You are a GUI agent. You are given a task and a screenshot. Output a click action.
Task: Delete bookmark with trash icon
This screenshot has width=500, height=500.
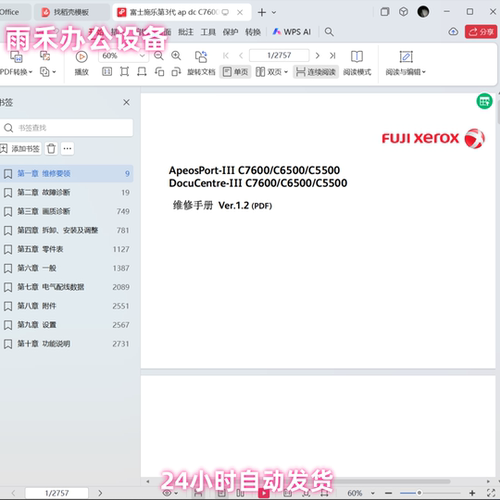point(51,148)
